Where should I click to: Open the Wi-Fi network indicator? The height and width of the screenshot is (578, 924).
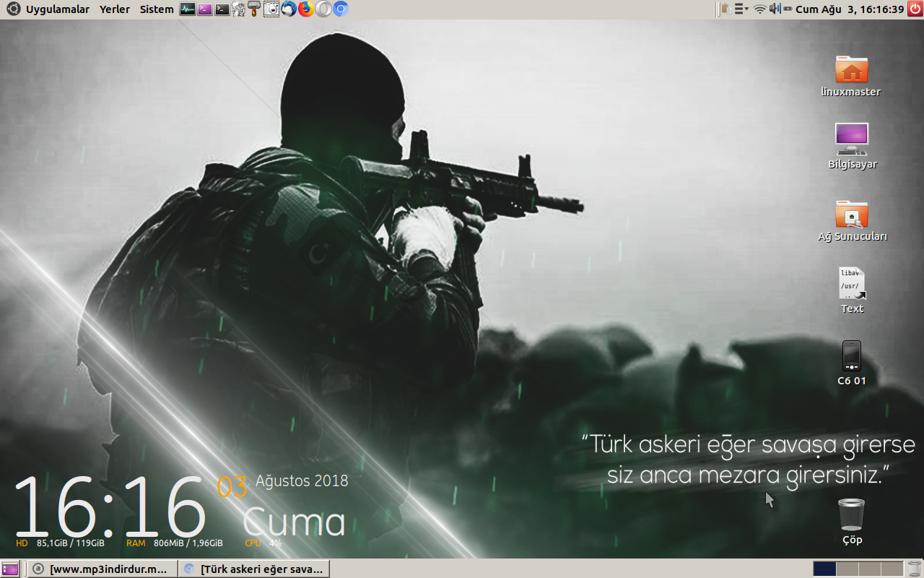(x=760, y=9)
